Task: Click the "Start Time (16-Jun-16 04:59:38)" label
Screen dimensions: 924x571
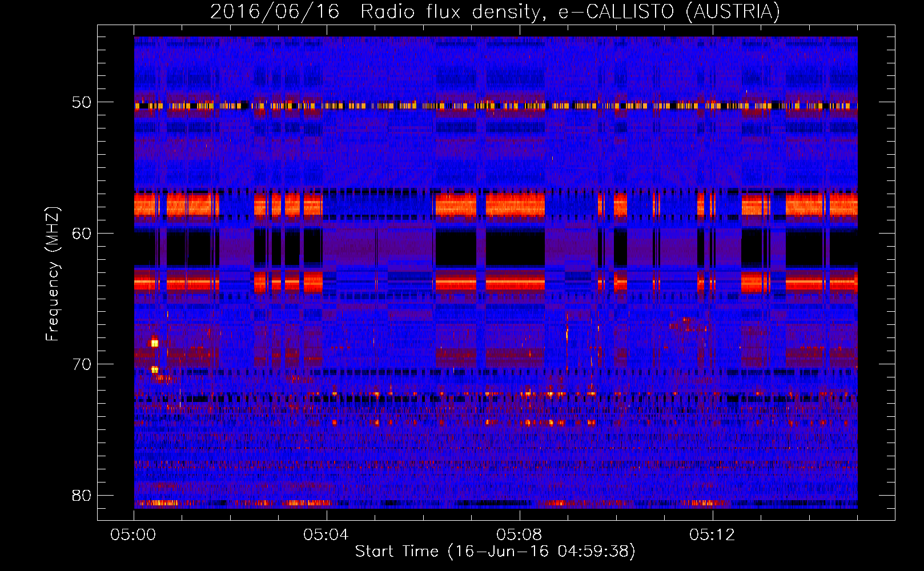Action: click(495, 551)
